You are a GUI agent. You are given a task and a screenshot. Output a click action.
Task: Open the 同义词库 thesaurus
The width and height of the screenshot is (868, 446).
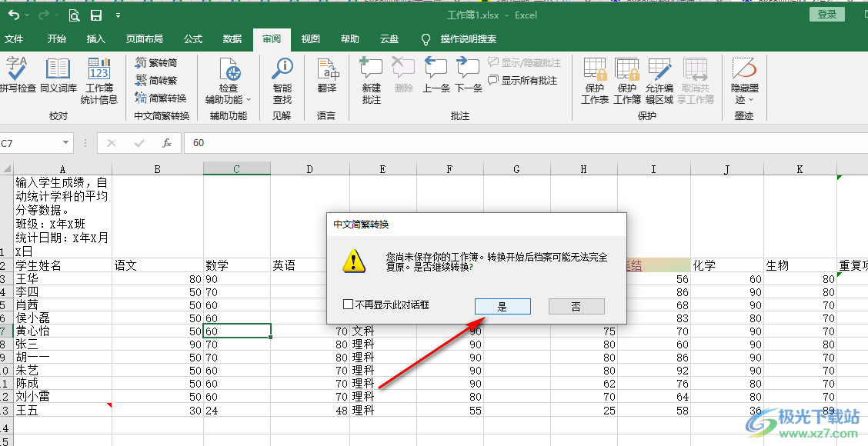tap(58, 75)
